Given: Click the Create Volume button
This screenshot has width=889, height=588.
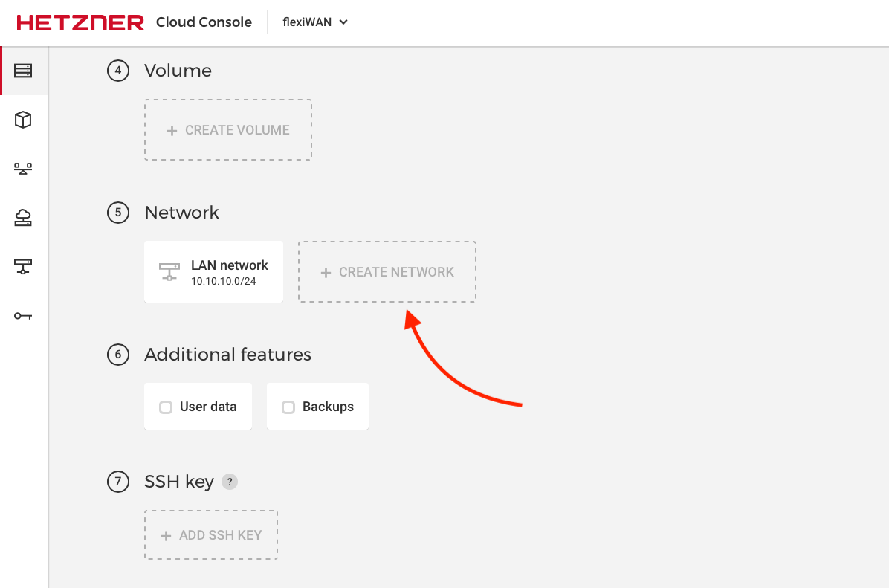Looking at the screenshot, I should pos(227,130).
